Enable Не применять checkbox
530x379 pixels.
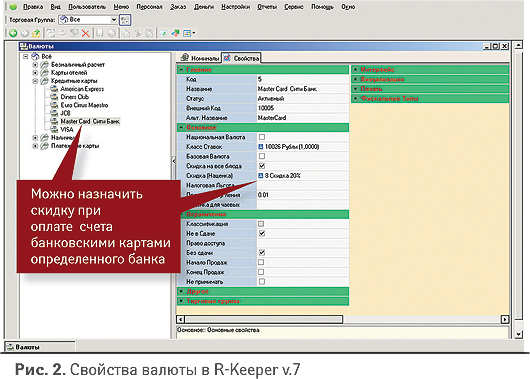(x=262, y=282)
